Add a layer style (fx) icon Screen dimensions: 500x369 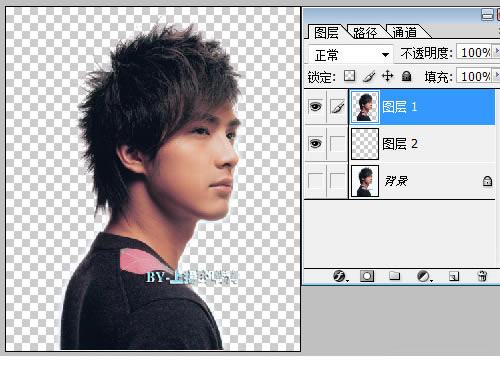pyautogui.click(x=340, y=276)
